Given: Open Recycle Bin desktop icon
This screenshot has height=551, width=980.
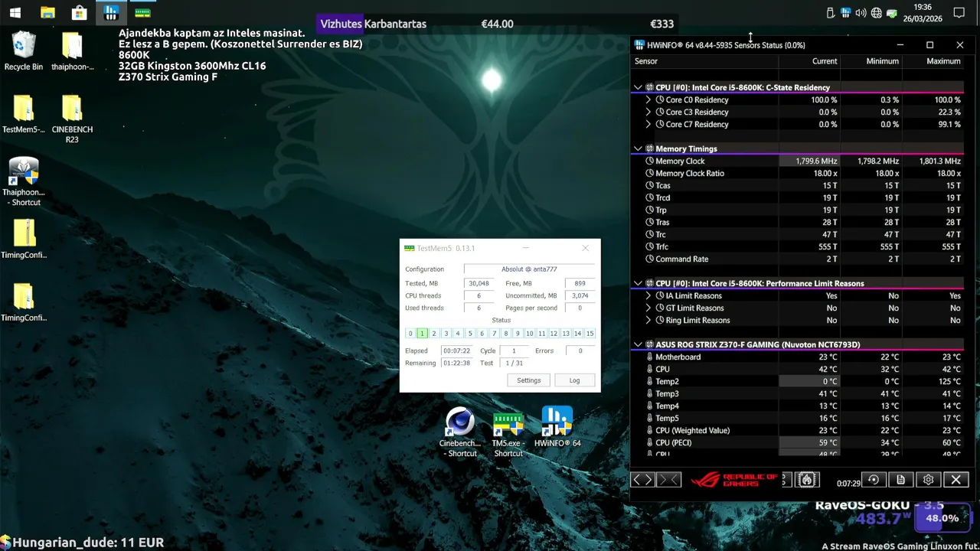Looking at the screenshot, I should pyautogui.click(x=24, y=51).
